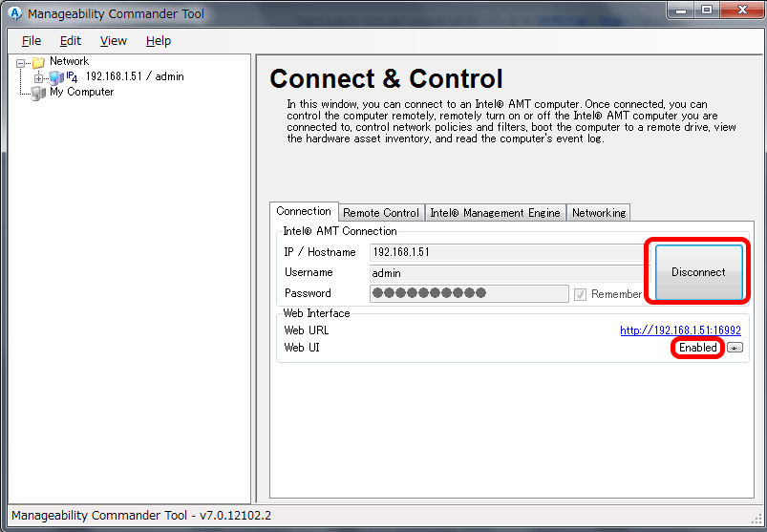Switch to the Remote Control tab

pyautogui.click(x=381, y=213)
